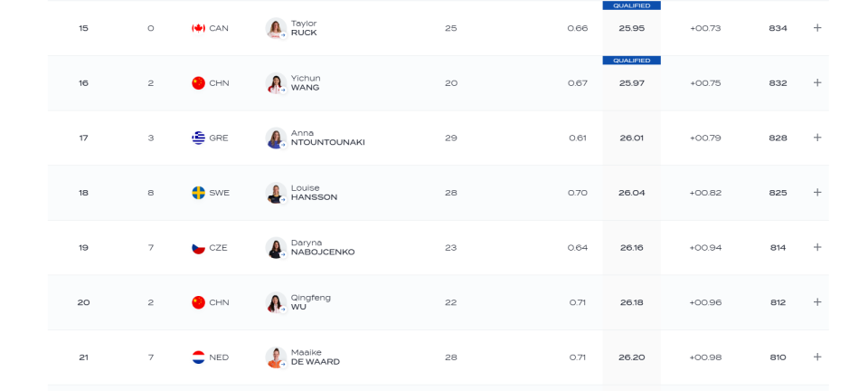This screenshot has height=391, width=868.
Task: Open Maaike DE WAARD athlete name link
Action: (315, 358)
